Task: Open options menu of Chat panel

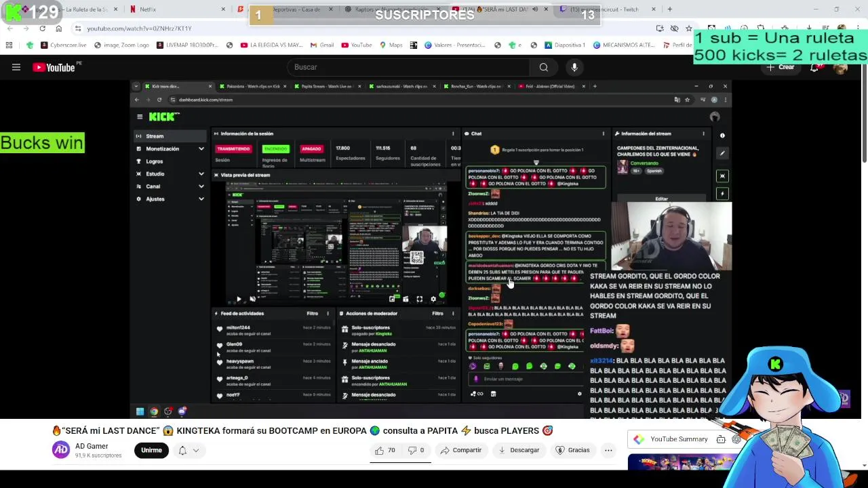Action: coord(603,134)
